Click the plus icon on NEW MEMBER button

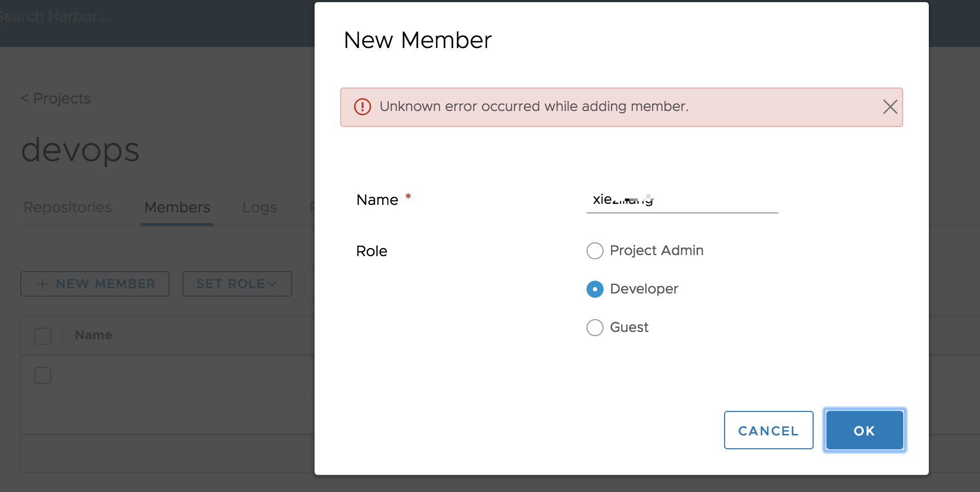pyautogui.click(x=41, y=283)
